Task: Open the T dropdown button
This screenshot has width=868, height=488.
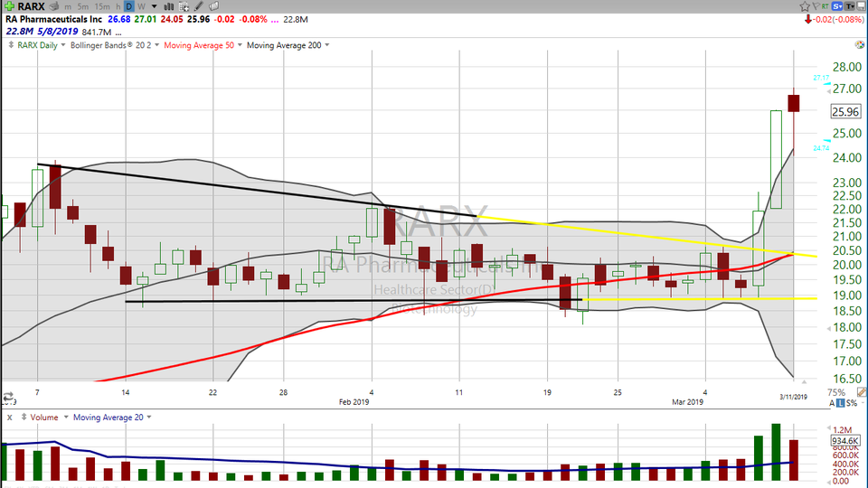Action: (x=850, y=6)
